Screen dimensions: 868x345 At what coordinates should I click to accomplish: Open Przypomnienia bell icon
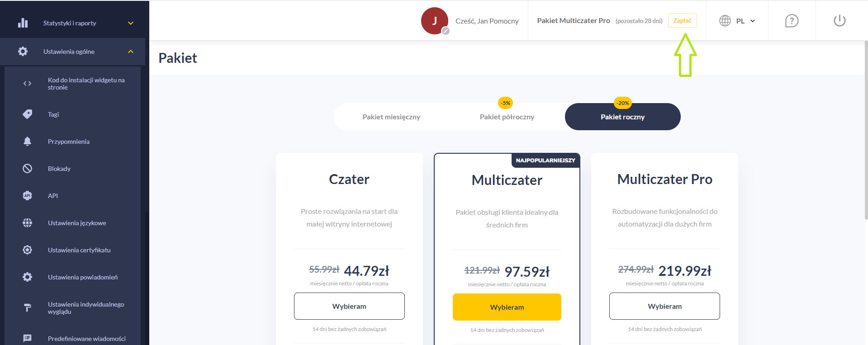pos(28,142)
